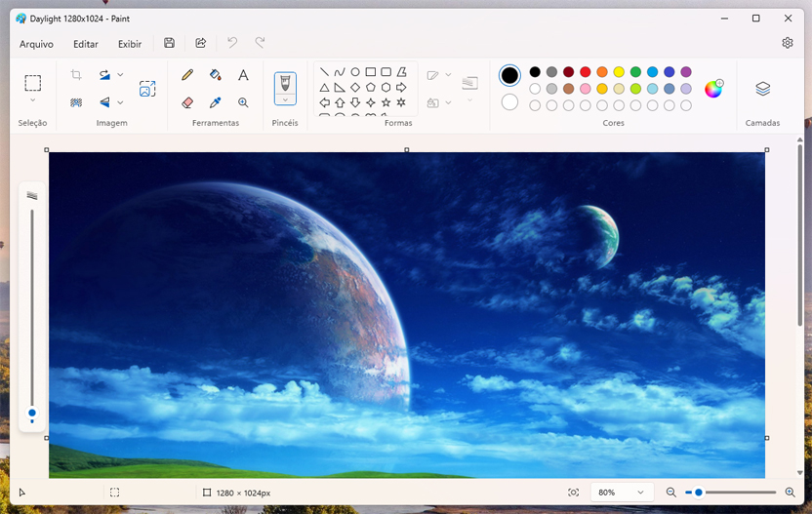This screenshot has height=514, width=812.
Task: Click the Redo arrow
Action: pyautogui.click(x=260, y=43)
